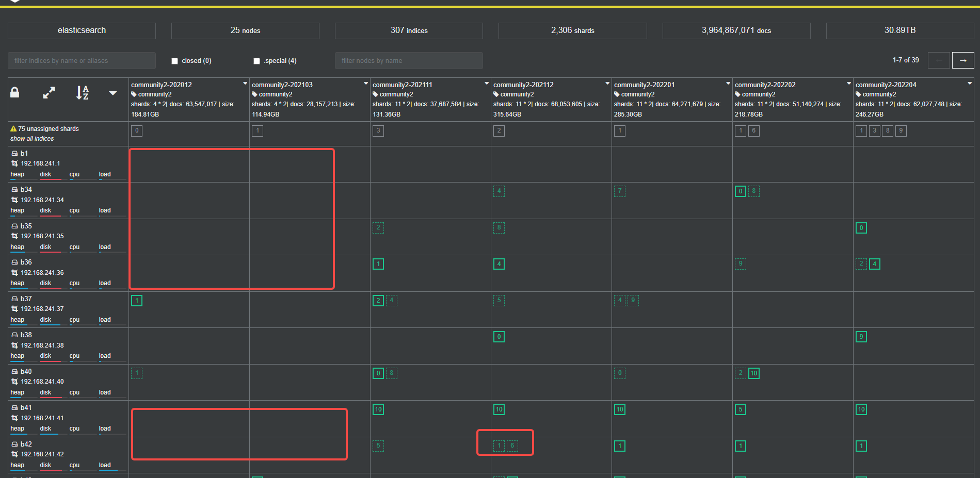The width and height of the screenshot is (980, 478).
Task: Go to the next page of indices
Action: click(x=962, y=60)
